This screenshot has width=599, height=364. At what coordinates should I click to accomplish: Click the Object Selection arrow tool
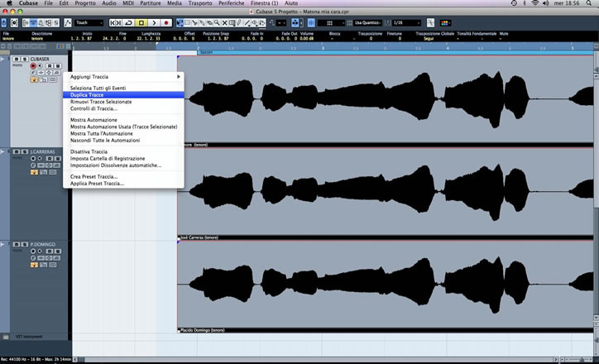point(180,23)
